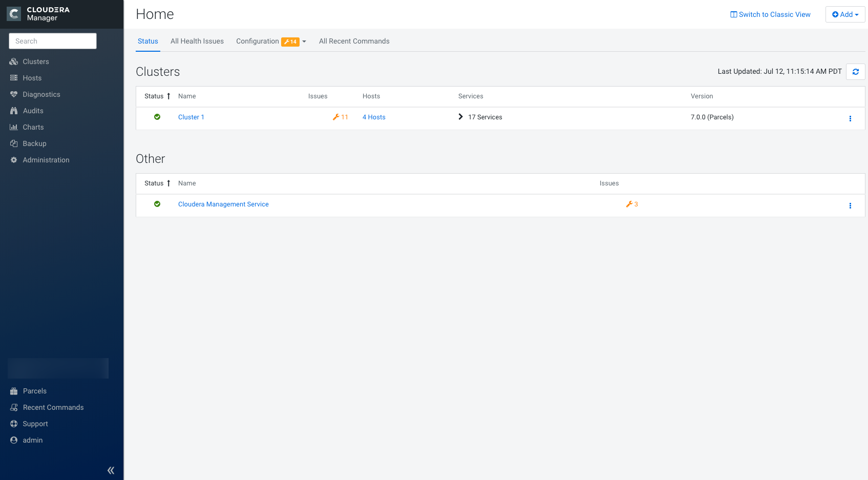Collapse the sidebar using the double-chevron icon

(111, 470)
